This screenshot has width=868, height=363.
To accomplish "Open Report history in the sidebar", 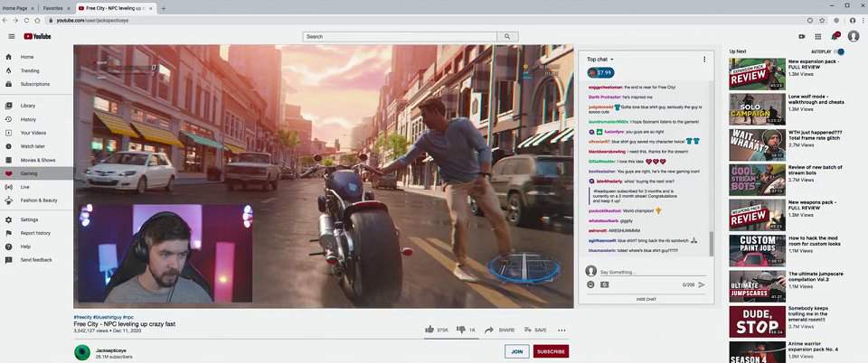I will pyautogui.click(x=36, y=233).
